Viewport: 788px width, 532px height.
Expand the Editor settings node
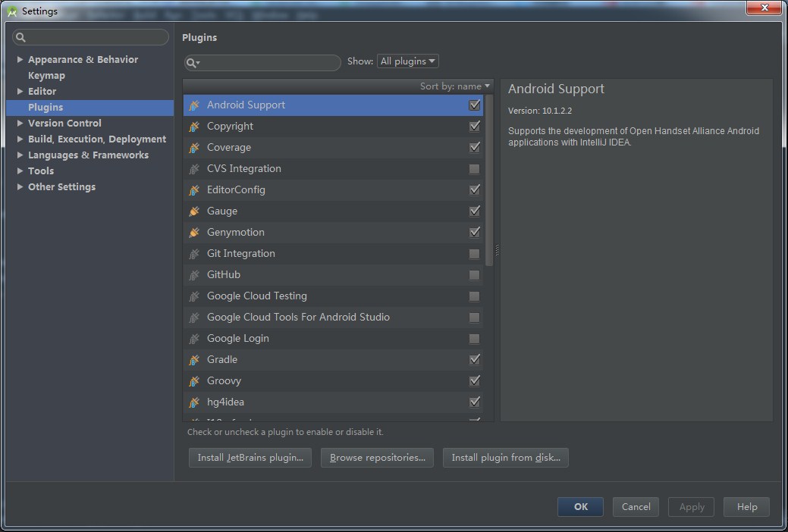[20, 92]
